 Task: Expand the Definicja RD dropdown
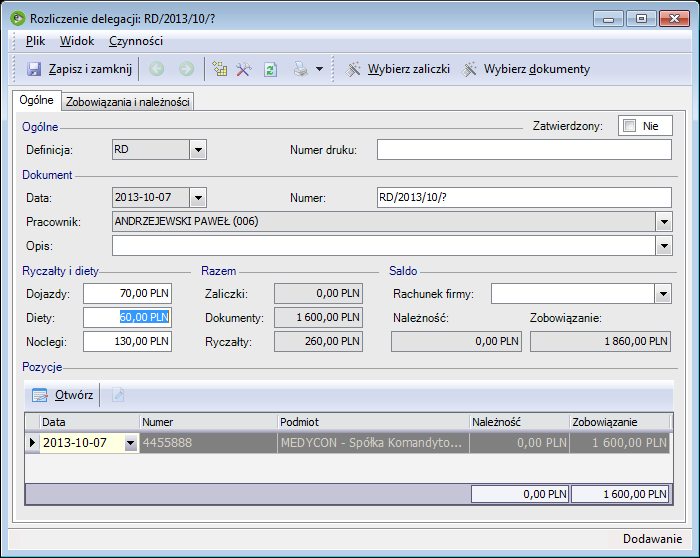pos(198,150)
